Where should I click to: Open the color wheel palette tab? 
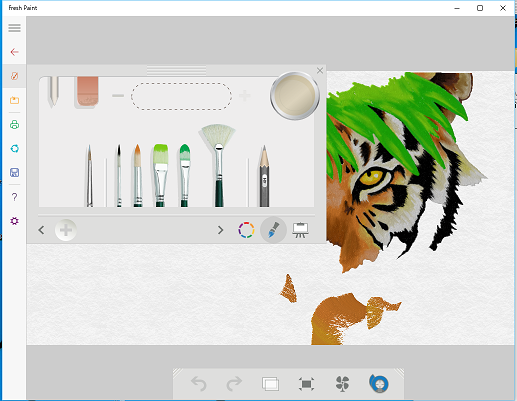tap(246, 230)
